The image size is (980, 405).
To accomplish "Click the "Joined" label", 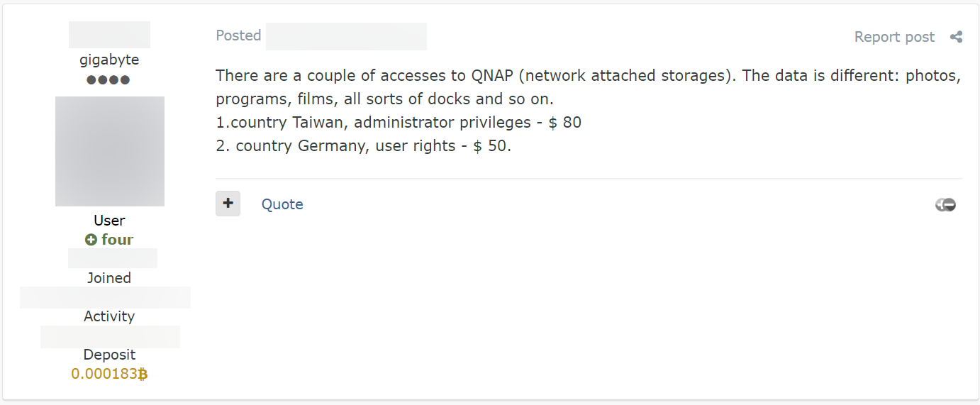I will (x=109, y=278).
